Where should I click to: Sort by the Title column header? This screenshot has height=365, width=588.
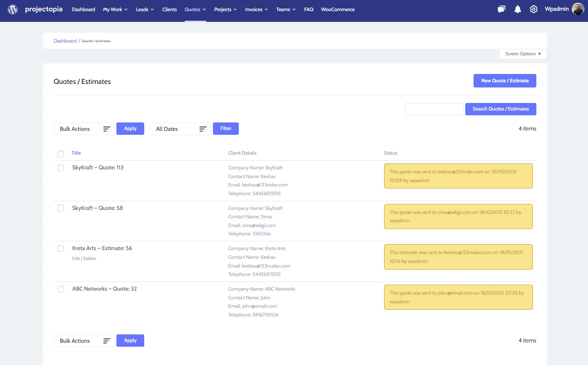coord(76,153)
